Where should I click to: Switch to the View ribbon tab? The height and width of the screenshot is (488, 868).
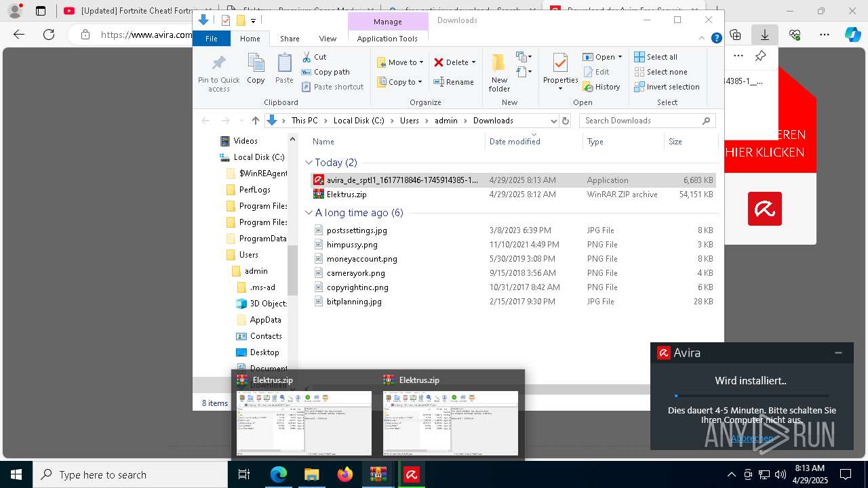click(x=328, y=39)
